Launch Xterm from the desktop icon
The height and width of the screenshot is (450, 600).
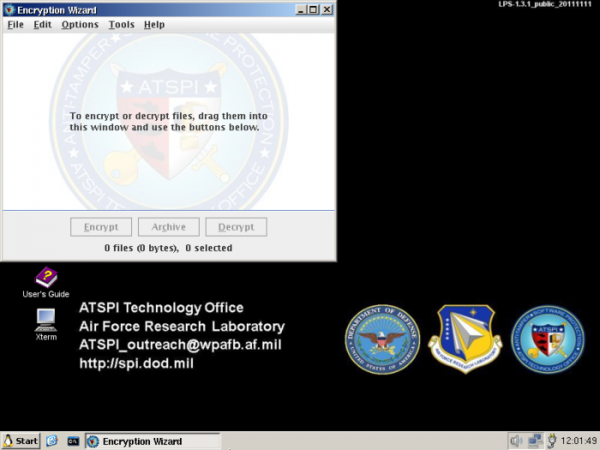46,320
